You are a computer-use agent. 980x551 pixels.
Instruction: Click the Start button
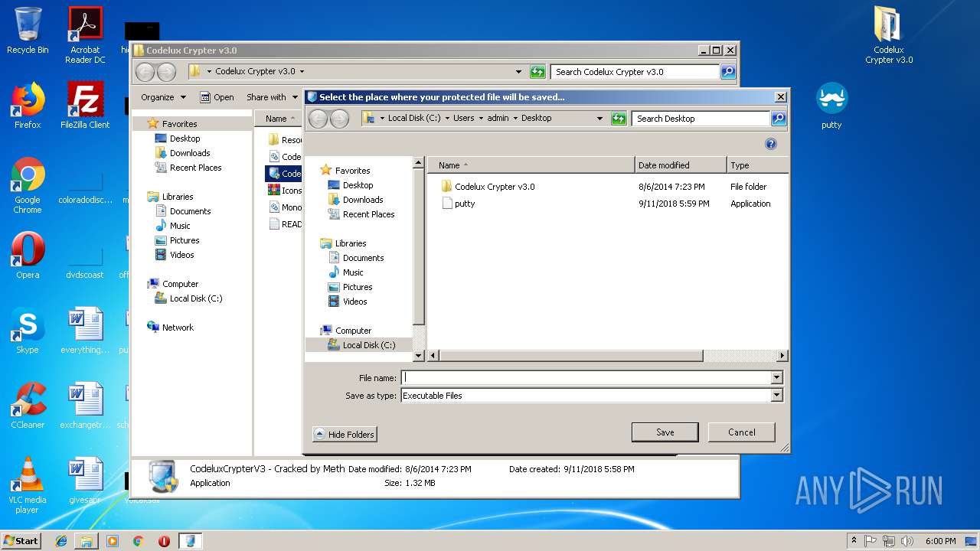pos(21,540)
